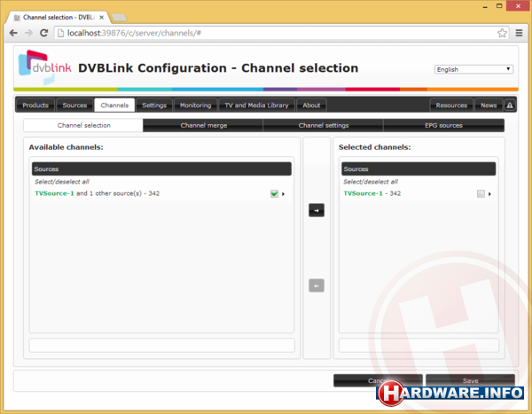Expand TVSource-1 arrow in Selected channels

point(489,193)
